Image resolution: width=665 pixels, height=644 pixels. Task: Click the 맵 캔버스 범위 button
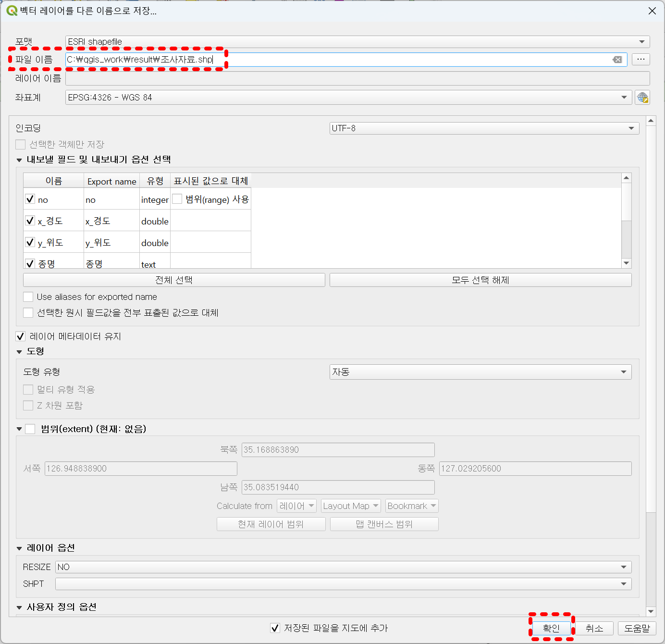(384, 524)
